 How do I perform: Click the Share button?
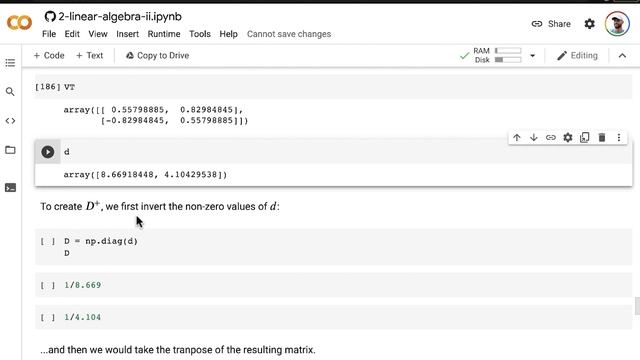[551, 24]
